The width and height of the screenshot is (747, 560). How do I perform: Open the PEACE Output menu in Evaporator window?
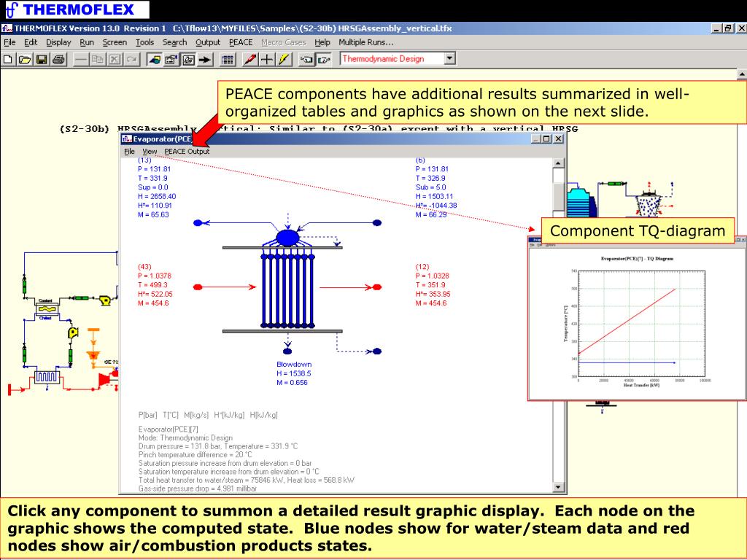click(x=187, y=152)
